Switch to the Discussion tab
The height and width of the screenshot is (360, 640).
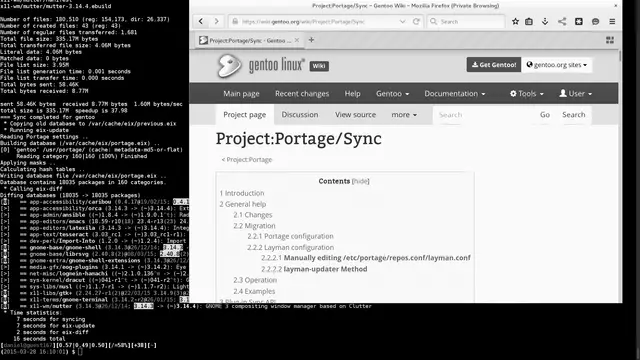tap(300, 115)
